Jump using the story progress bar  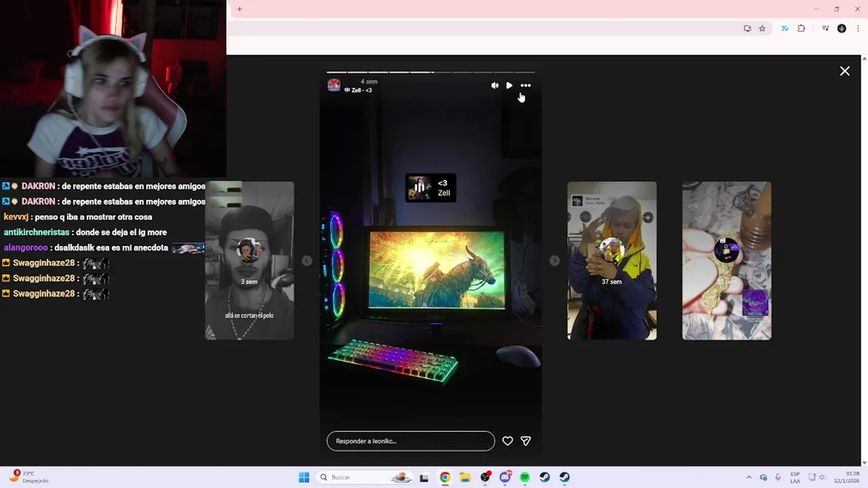(431, 72)
